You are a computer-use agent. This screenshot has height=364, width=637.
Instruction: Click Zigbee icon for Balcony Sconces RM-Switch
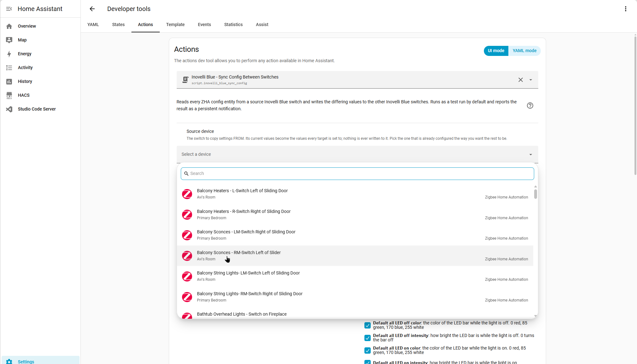(x=187, y=256)
